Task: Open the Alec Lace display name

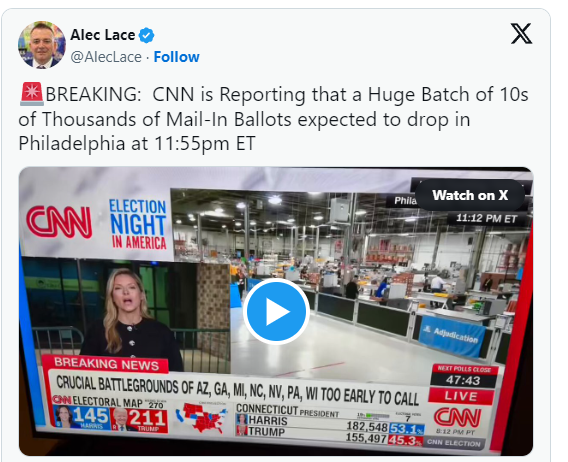Action: click(103, 35)
